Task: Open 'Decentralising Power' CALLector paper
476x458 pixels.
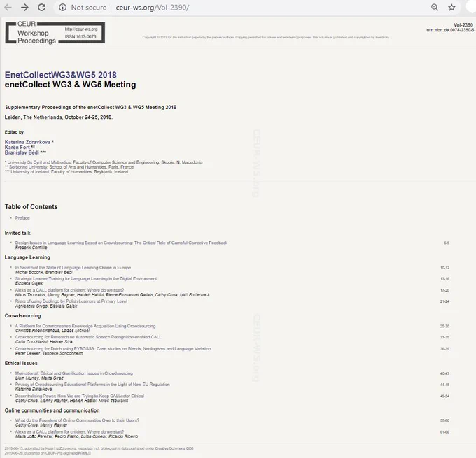Action: [80, 396]
